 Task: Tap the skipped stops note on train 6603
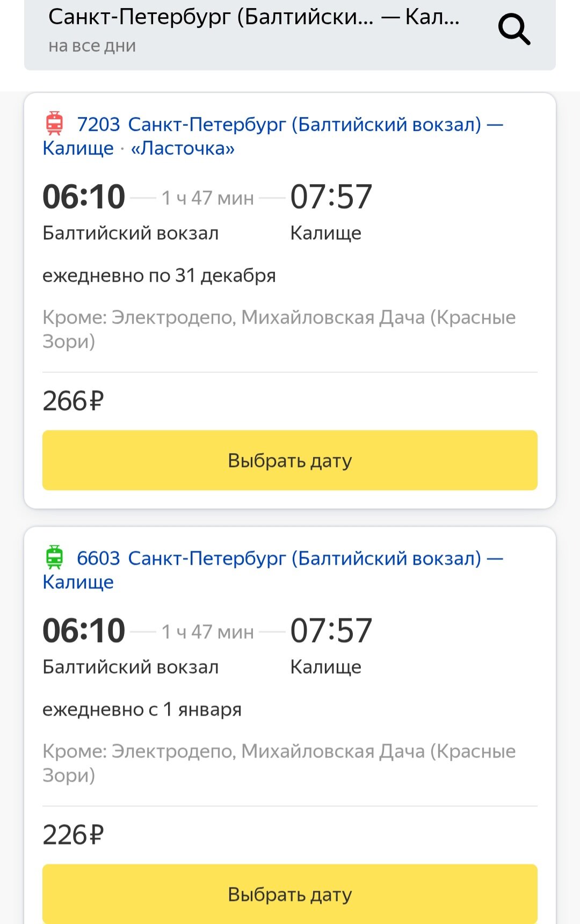(x=279, y=762)
